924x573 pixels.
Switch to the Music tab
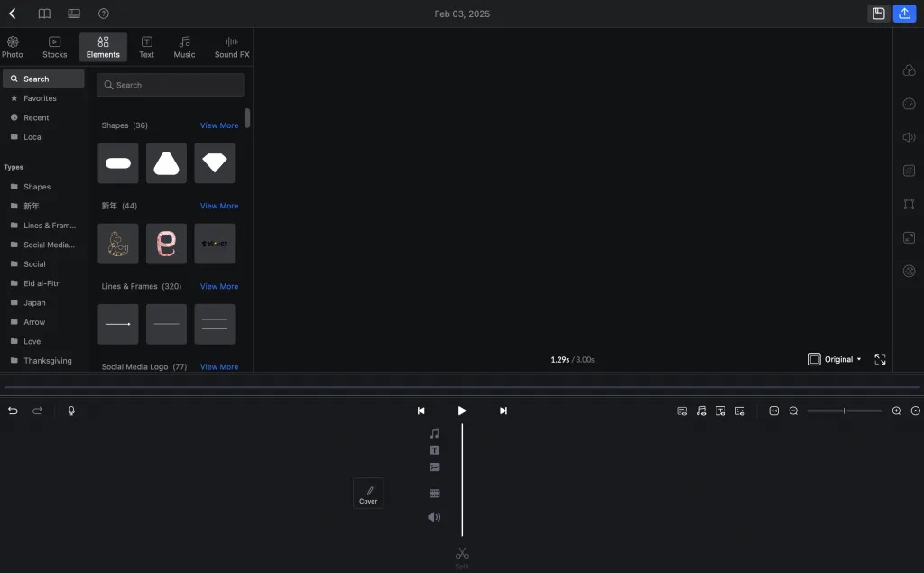point(184,47)
